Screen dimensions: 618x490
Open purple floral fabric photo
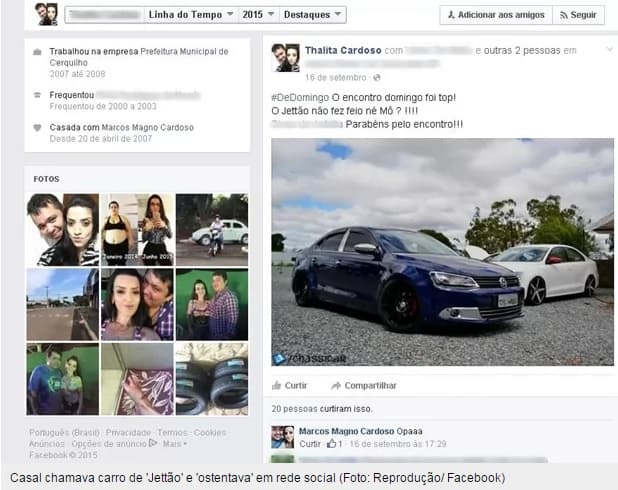137,379
